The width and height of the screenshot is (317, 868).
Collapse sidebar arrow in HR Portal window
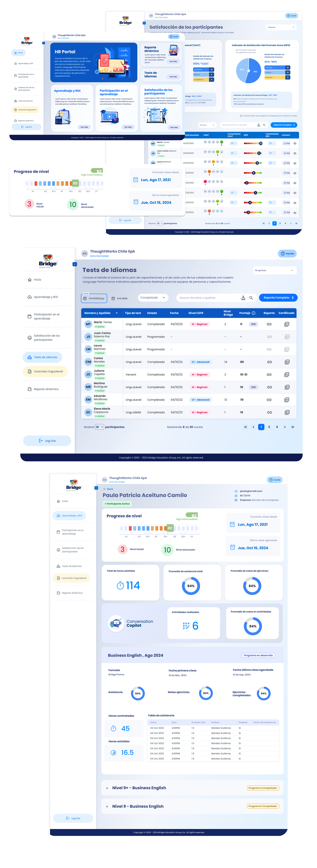coord(43,43)
